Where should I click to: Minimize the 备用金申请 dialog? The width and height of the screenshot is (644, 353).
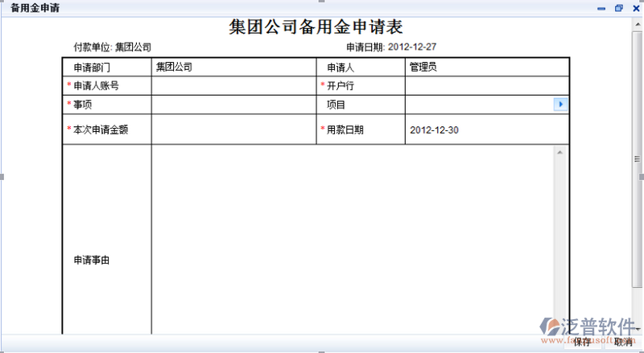[x=601, y=8]
